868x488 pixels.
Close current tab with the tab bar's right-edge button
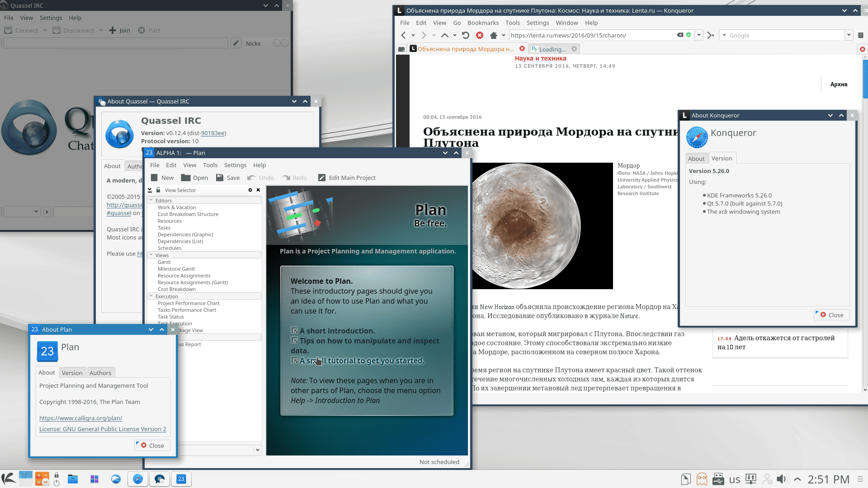(x=863, y=49)
